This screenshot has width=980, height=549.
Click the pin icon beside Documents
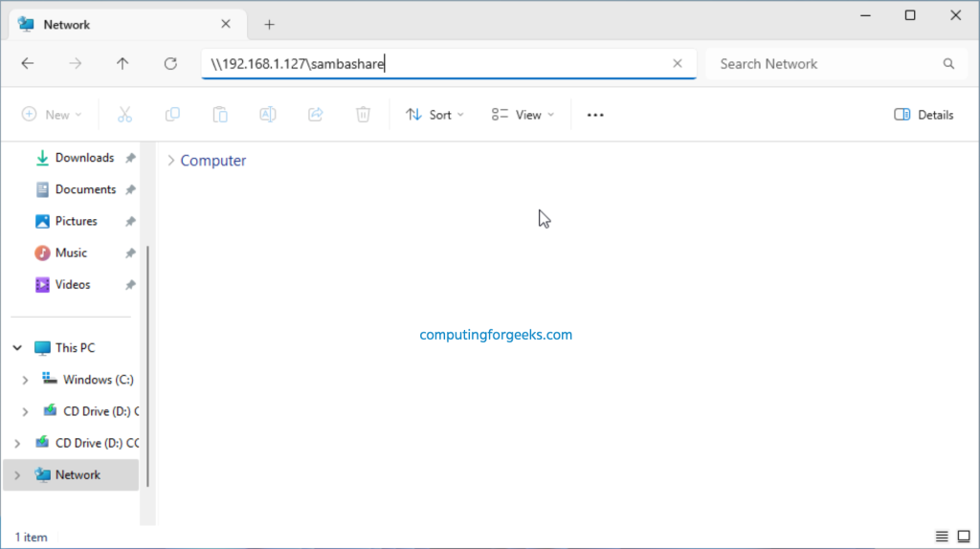(130, 190)
